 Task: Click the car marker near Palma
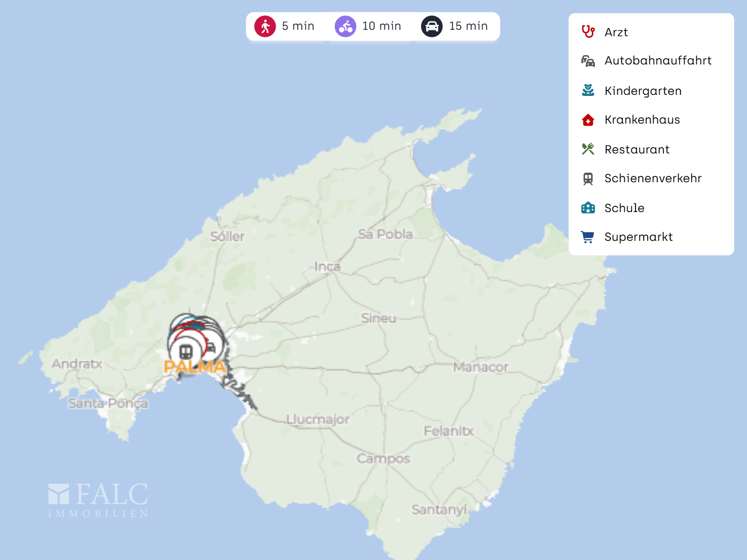[211, 347]
